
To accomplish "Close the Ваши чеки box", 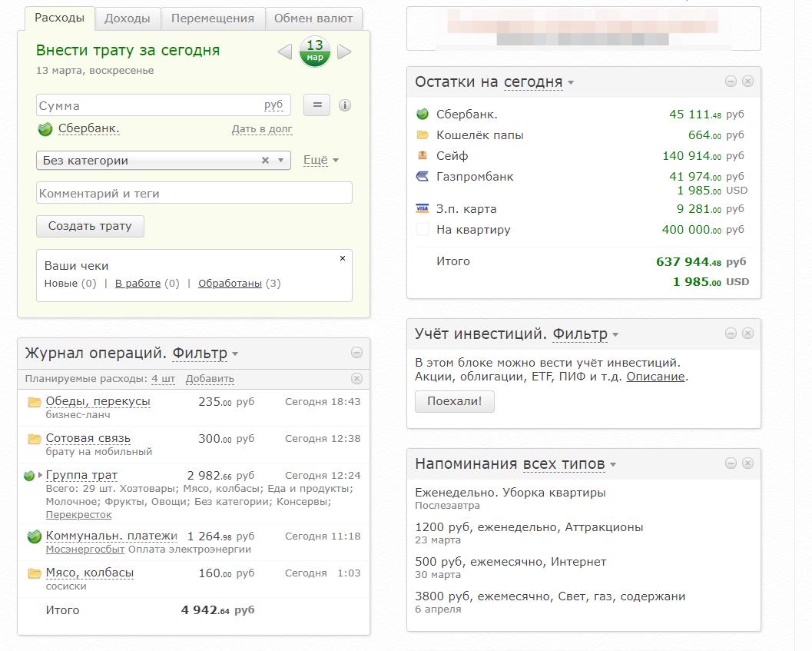I will pos(343,259).
